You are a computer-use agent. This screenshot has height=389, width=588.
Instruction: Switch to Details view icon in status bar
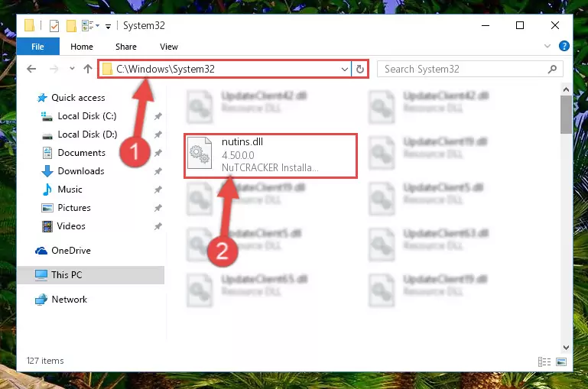pyautogui.click(x=544, y=361)
